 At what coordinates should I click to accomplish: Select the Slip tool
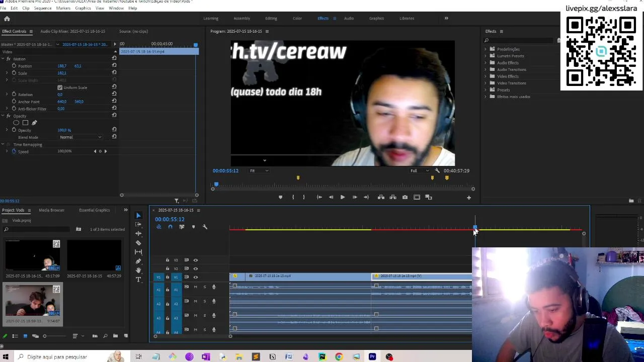pyautogui.click(x=138, y=252)
